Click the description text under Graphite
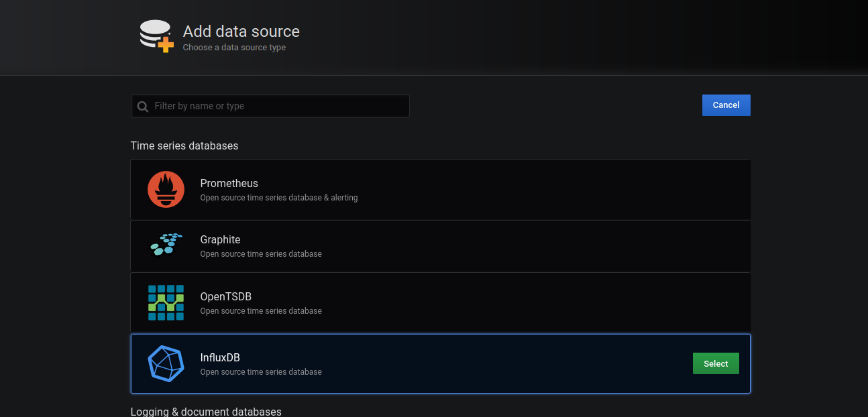The image size is (868, 417). tap(261, 254)
